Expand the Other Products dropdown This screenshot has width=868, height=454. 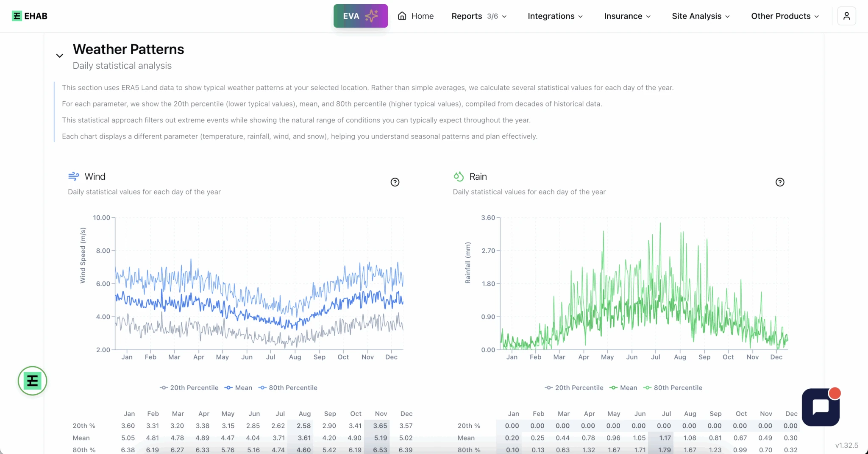785,16
